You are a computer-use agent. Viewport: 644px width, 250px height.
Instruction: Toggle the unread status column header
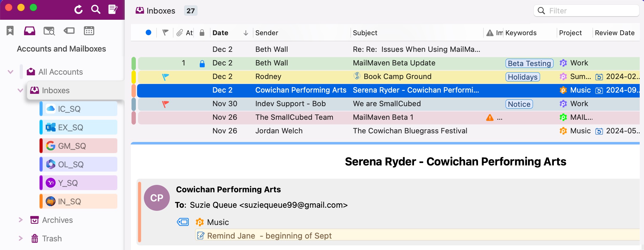148,33
